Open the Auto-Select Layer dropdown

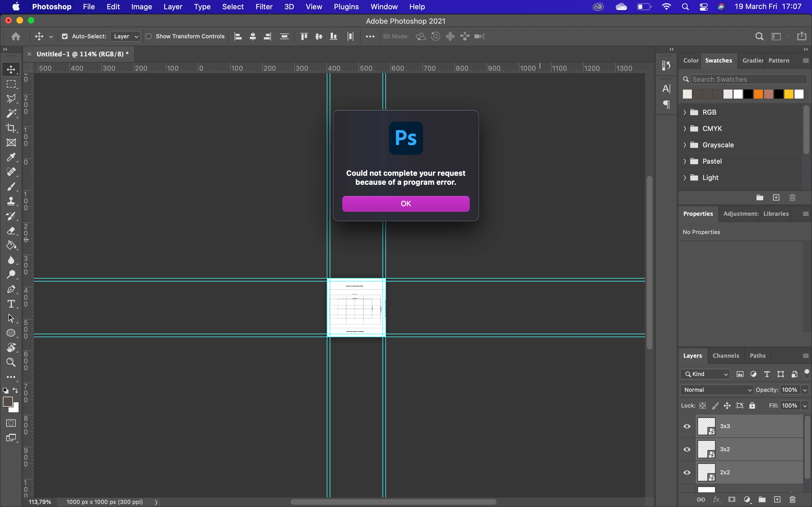(125, 36)
